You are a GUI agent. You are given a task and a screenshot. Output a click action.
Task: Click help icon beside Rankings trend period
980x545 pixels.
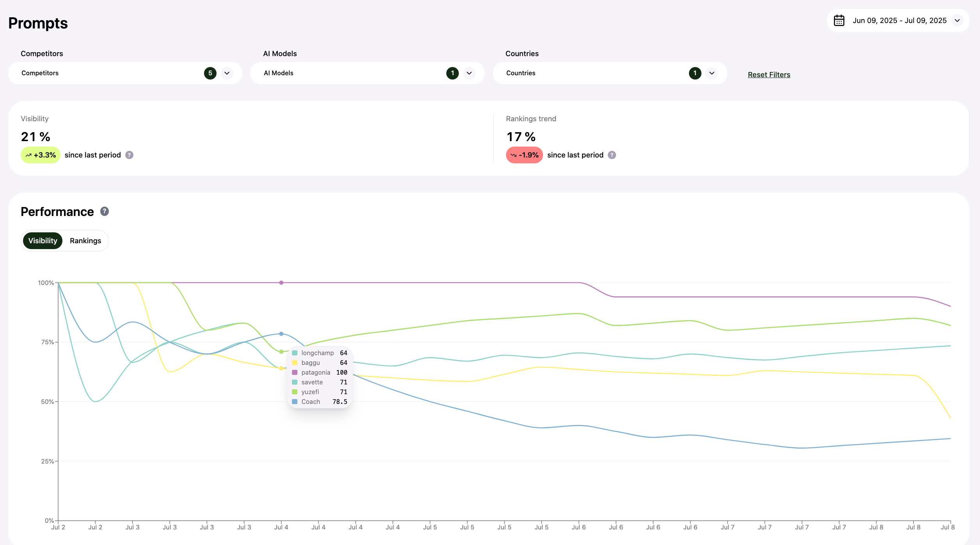612,155
